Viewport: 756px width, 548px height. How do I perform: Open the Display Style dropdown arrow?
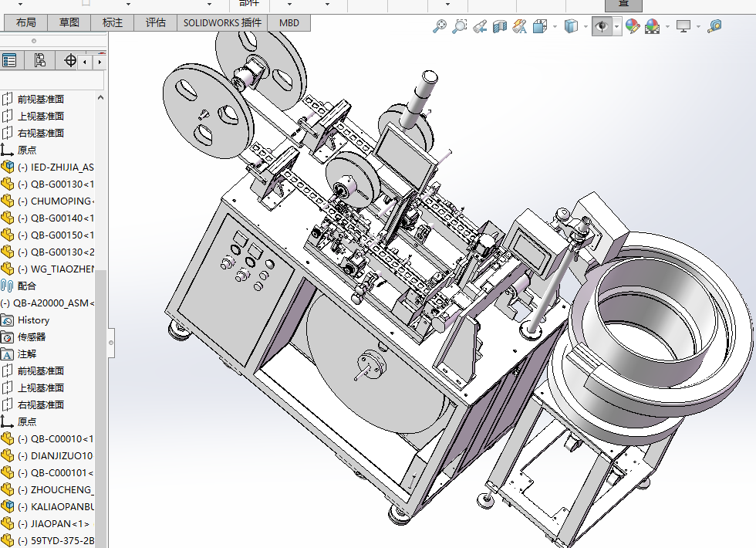[x=585, y=26]
